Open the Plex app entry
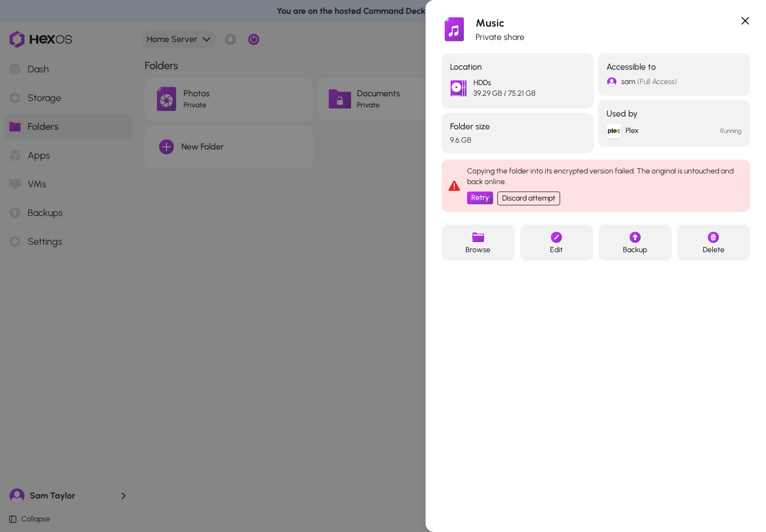766x532 pixels. coord(674,131)
